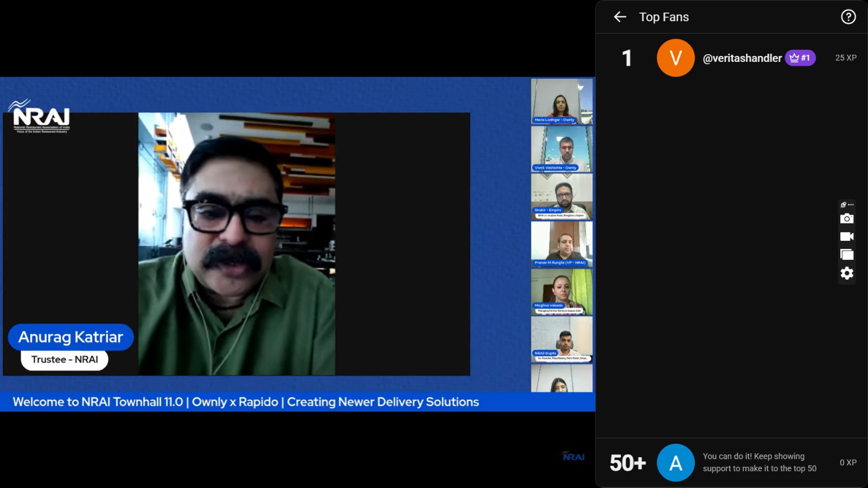The image size is (868, 488).
Task: Open the @veritashandler username
Action: tap(742, 58)
